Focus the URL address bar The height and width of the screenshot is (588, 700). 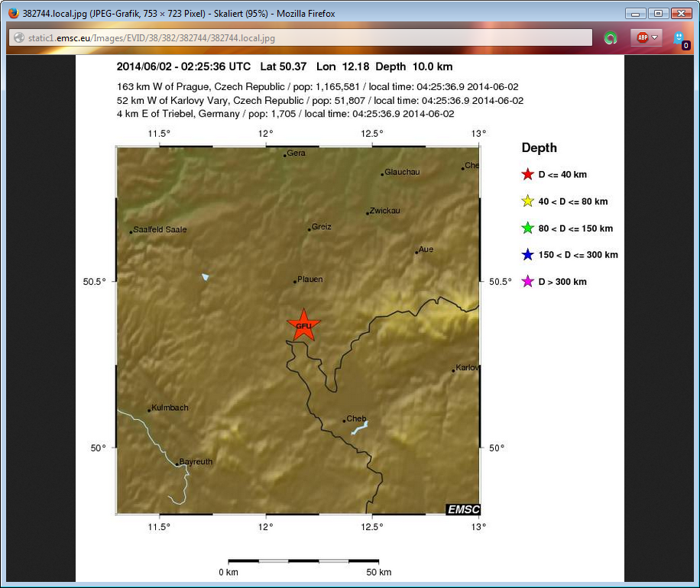306,38
